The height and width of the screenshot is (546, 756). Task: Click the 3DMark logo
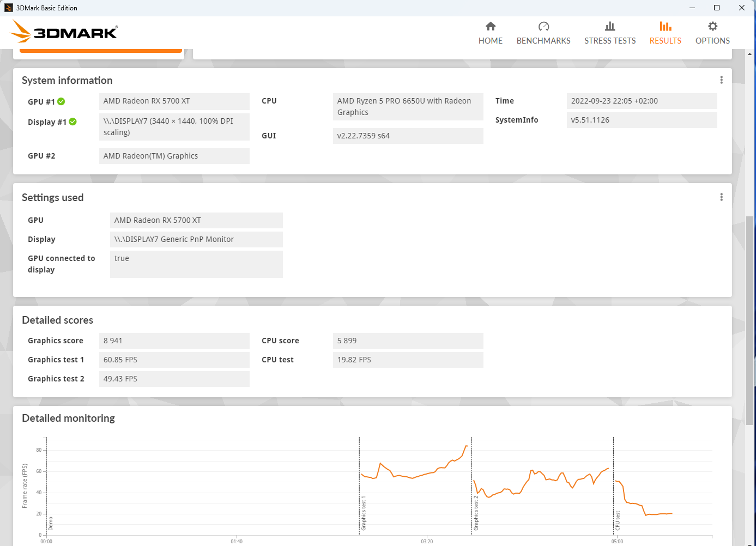pyautogui.click(x=64, y=32)
